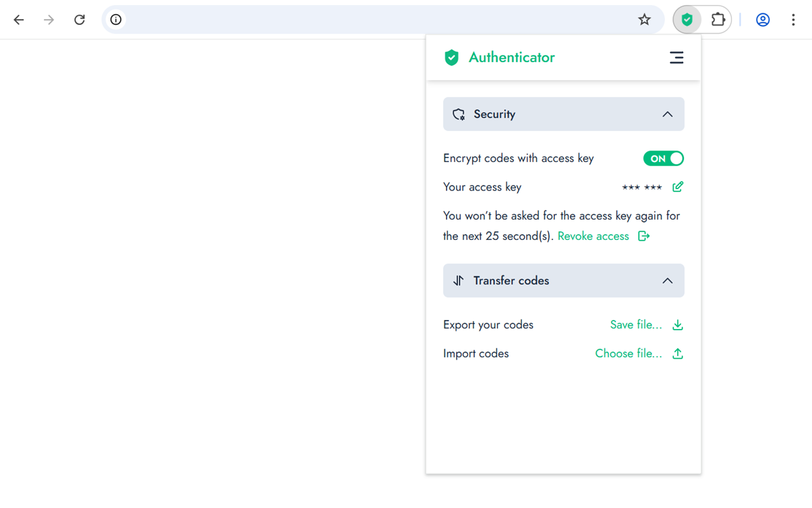Click the Transfer codes chevron arrow

point(667,281)
